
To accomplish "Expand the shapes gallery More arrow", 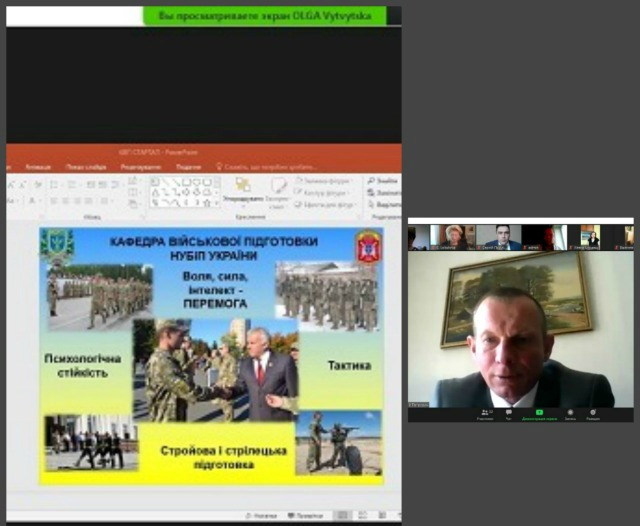I will click(217, 203).
